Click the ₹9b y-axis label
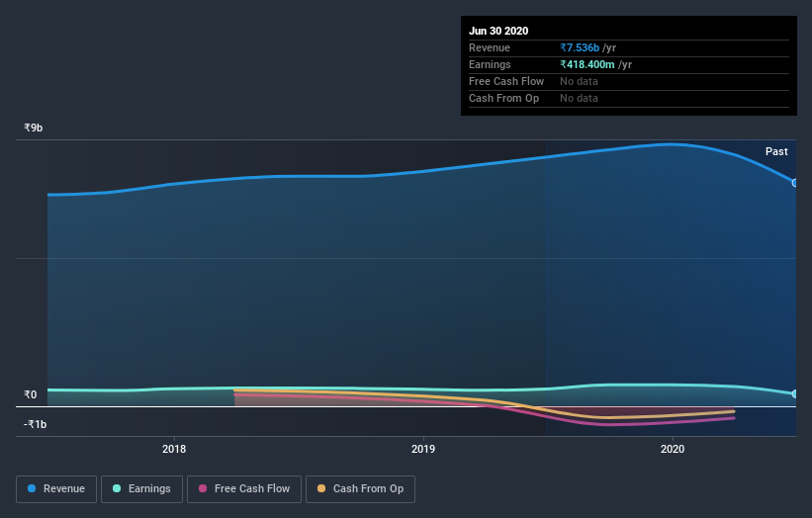812x518 pixels. [34, 128]
